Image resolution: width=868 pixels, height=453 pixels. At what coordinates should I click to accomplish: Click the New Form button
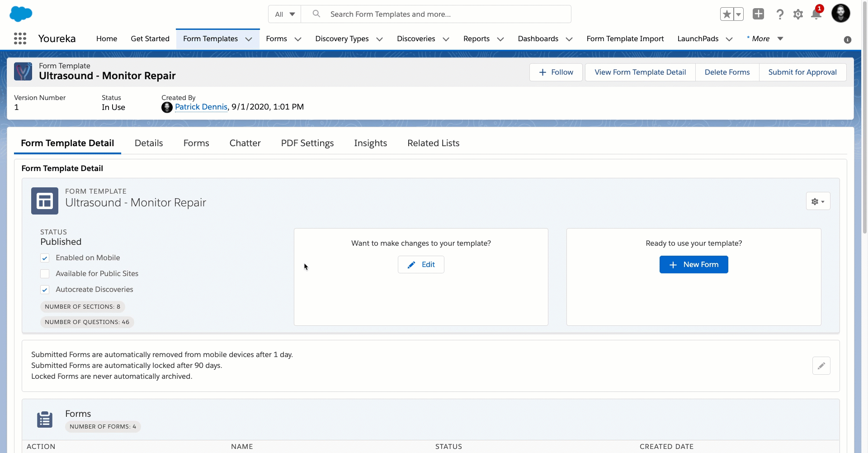[693, 265]
